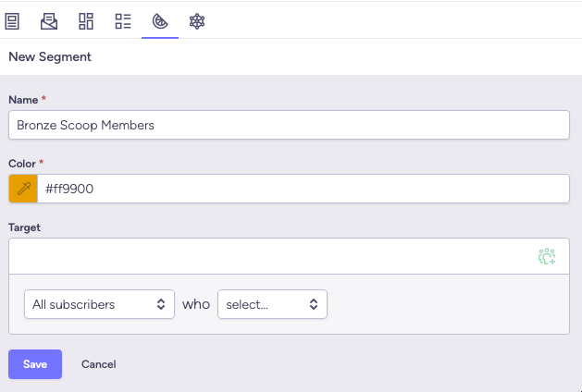Focus the Name field with Bronze Scoop Members
The height and width of the screenshot is (392, 582).
pos(289,125)
